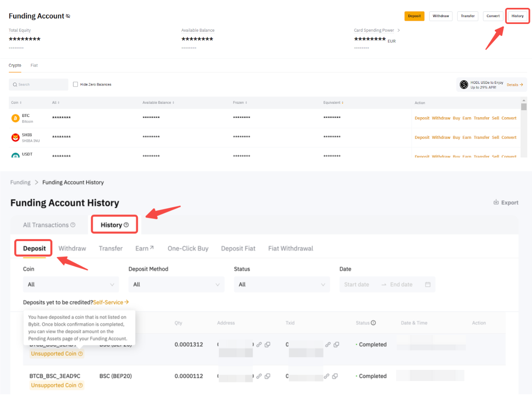Click the help icon next to Status column
This screenshot has height=395, width=532.
pos(373,323)
